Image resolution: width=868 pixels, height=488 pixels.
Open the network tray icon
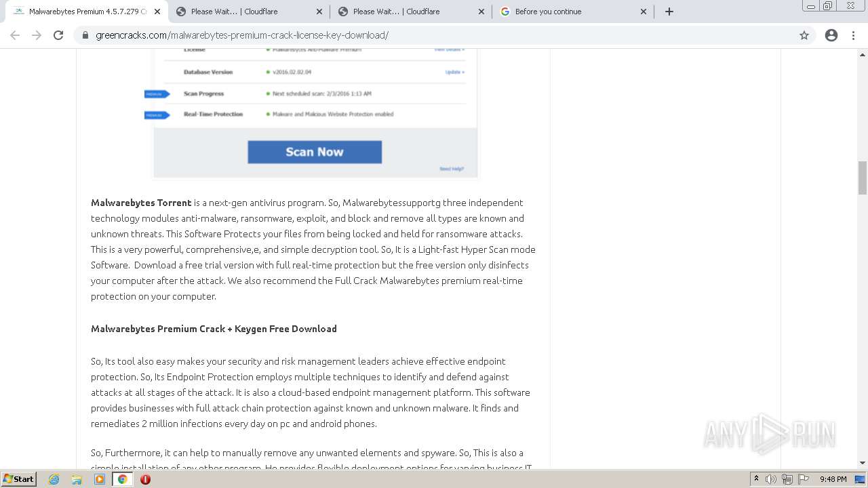coord(787,479)
